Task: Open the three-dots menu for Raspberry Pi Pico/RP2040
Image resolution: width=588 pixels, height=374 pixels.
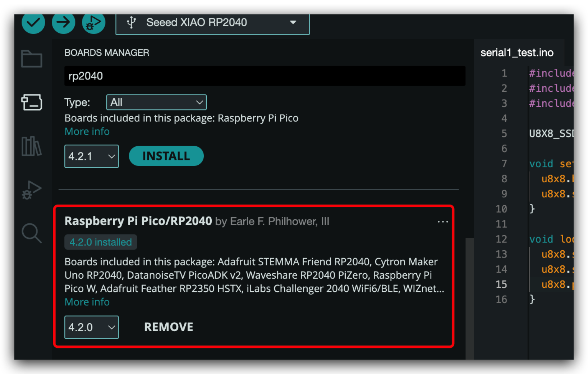Action: click(443, 222)
